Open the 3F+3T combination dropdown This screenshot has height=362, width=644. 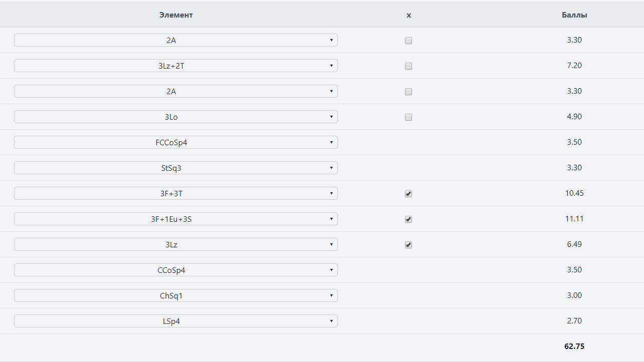coord(175,193)
